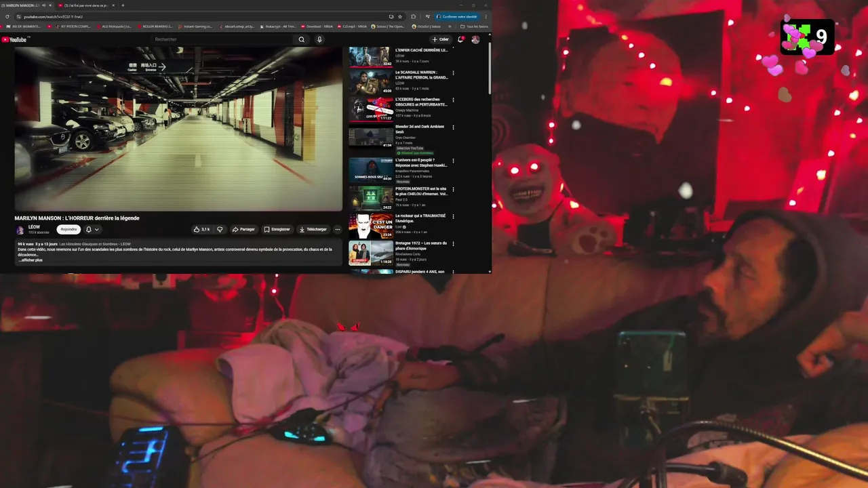Open the YouTube home logo

tap(14, 39)
